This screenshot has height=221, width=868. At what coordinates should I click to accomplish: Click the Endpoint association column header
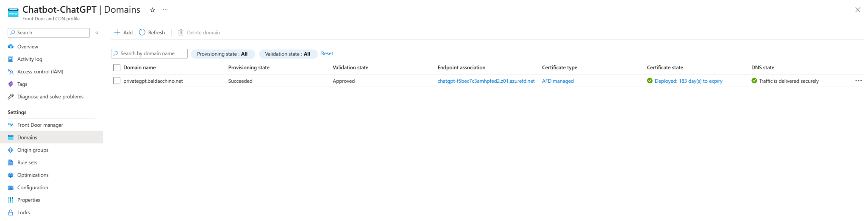pos(462,67)
